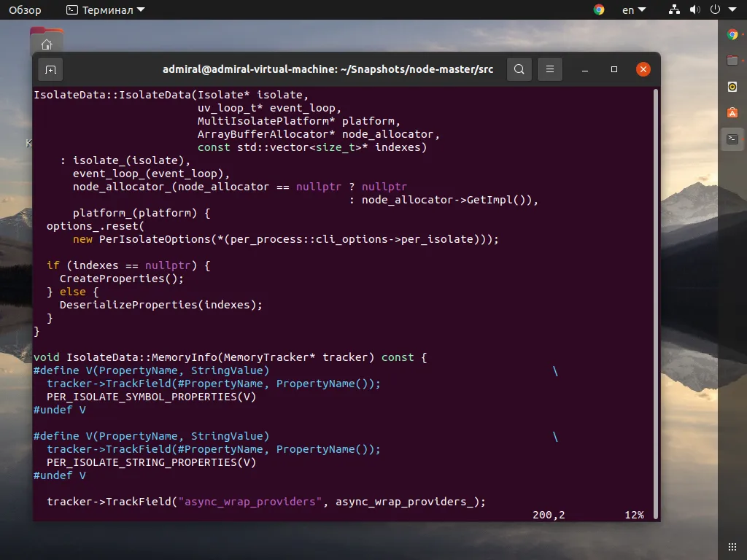
Task: Click the power icon in top bar
Action: (x=715, y=9)
